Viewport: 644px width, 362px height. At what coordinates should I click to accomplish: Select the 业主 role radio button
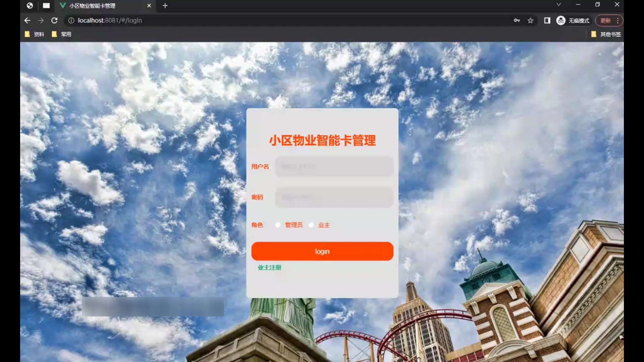[x=311, y=225]
